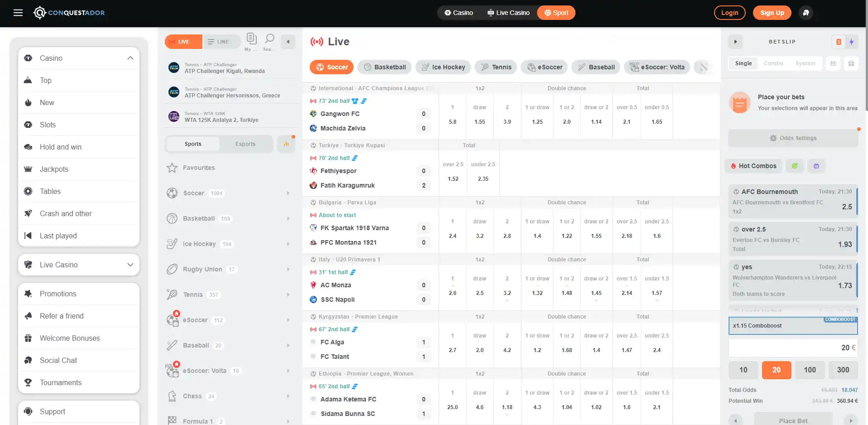The height and width of the screenshot is (425, 868).
Task: Open the sports search magnifier
Action: pyautogui.click(x=269, y=42)
